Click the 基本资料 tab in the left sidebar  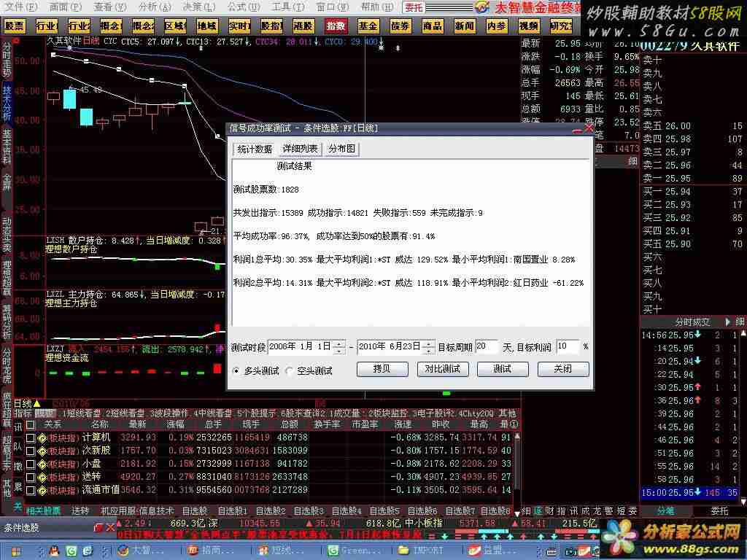coord(7,146)
